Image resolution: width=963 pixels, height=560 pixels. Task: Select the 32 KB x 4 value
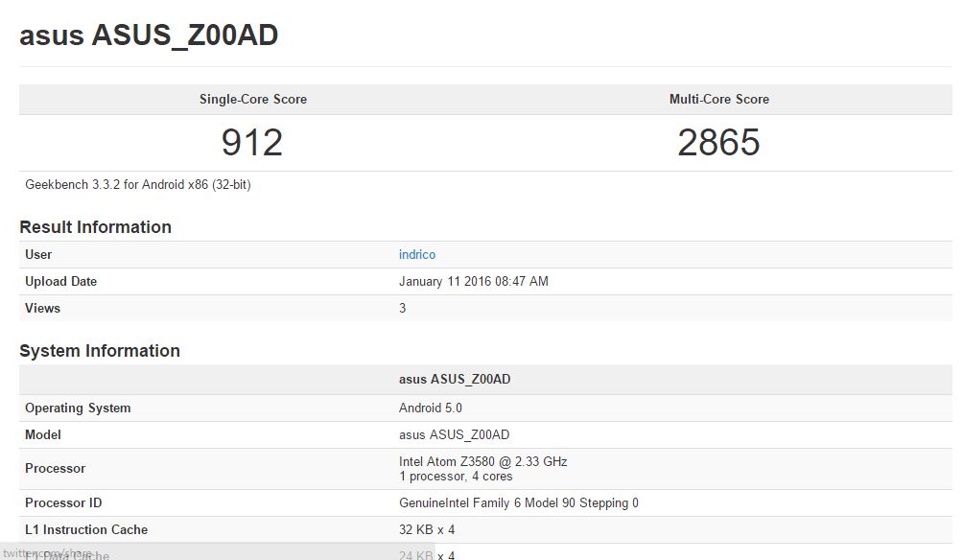pyautogui.click(x=427, y=530)
